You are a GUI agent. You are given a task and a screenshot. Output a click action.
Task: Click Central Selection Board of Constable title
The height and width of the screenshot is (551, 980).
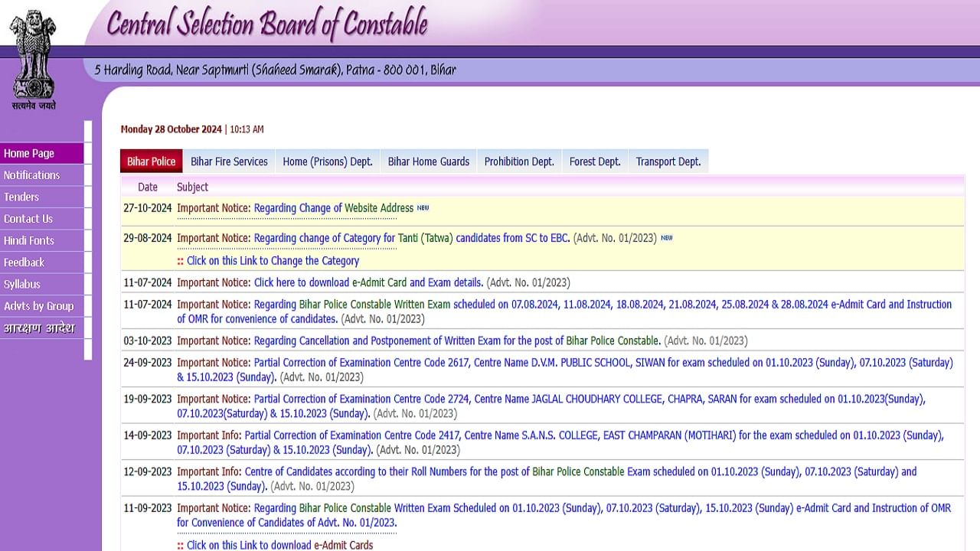tap(266, 25)
